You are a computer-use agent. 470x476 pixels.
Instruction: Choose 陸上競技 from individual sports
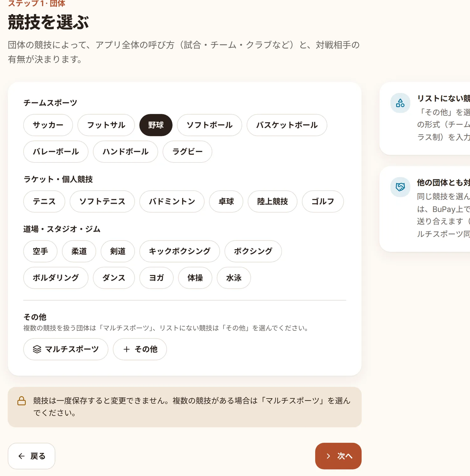tap(273, 201)
